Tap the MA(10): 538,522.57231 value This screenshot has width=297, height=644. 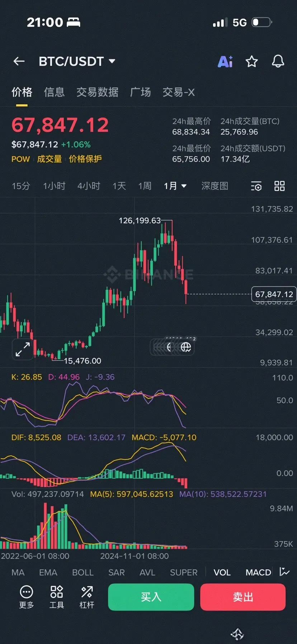coord(223,494)
